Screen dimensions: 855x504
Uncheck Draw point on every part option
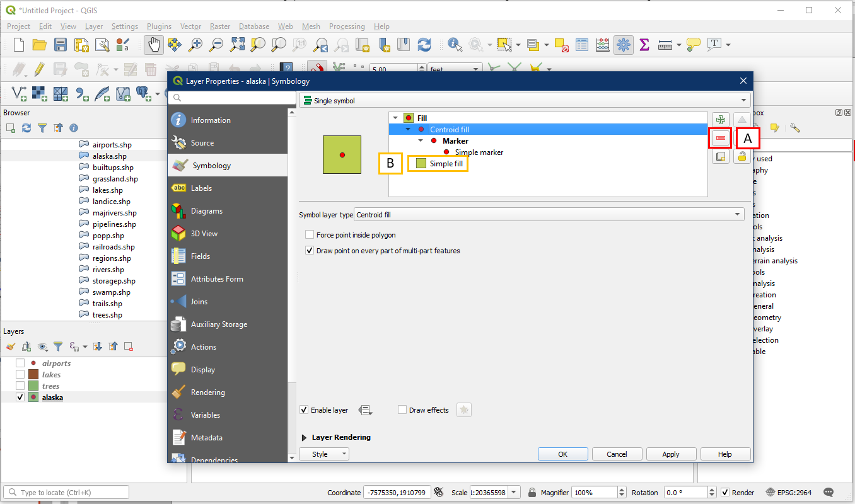point(310,251)
